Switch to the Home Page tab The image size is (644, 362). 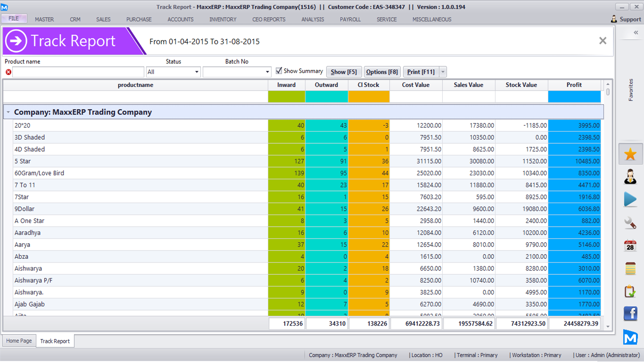(x=19, y=341)
